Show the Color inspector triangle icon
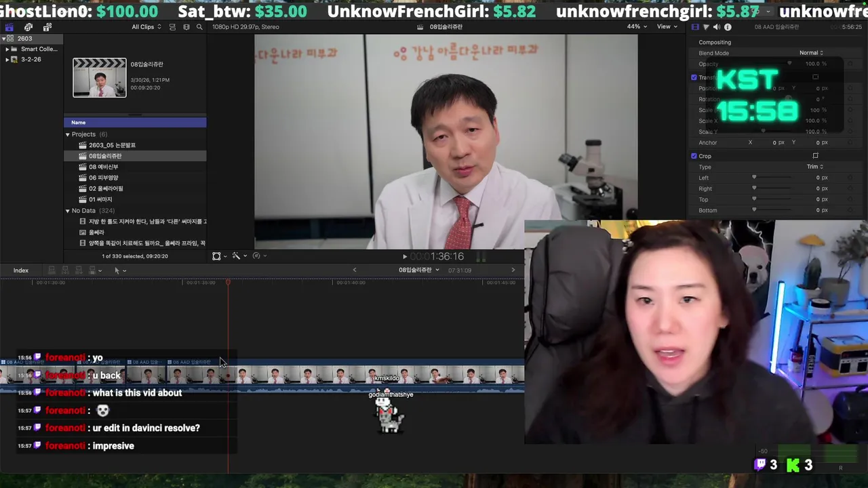The width and height of the screenshot is (868, 488). [706, 27]
